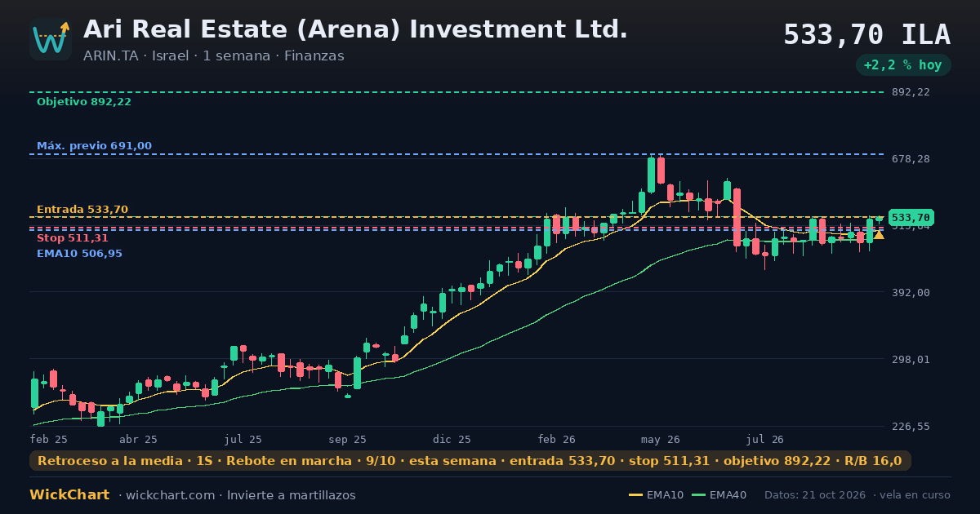
Task: Click the current price 533,70 ILA
Action: [x=866, y=35]
